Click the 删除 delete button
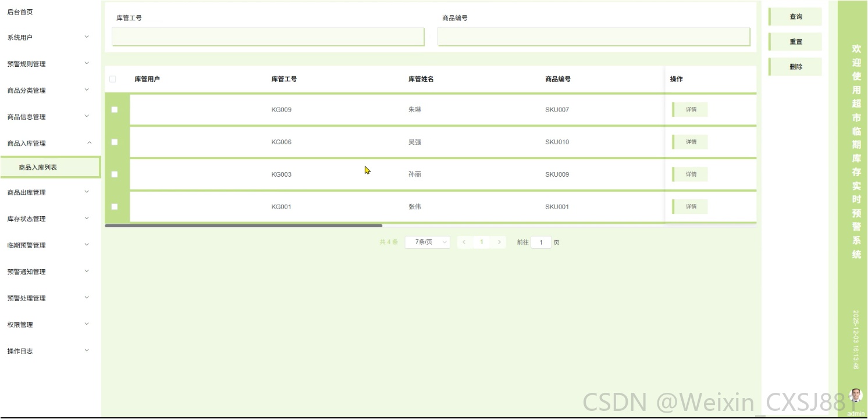 (795, 67)
